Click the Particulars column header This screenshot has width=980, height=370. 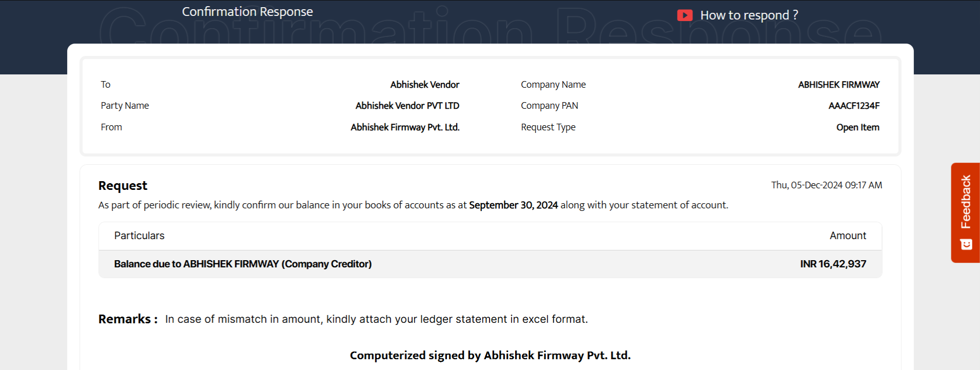[x=139, y=236]
